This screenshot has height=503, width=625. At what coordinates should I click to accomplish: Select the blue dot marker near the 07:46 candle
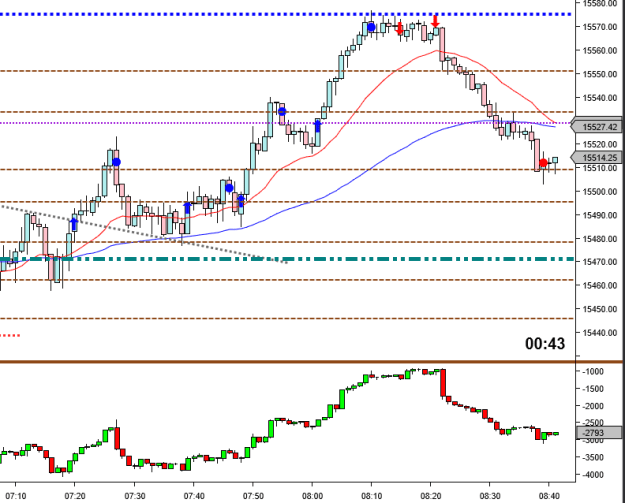coord(229,188)
